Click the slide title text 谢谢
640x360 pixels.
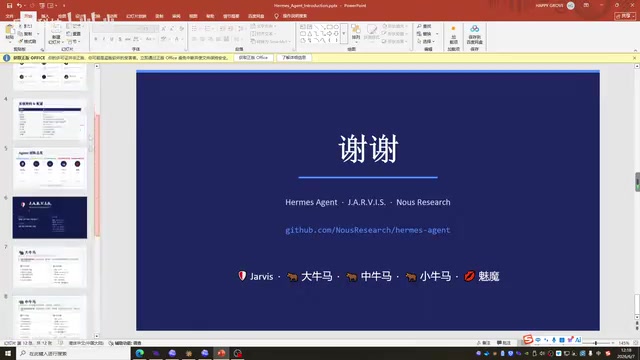(368, 149)
